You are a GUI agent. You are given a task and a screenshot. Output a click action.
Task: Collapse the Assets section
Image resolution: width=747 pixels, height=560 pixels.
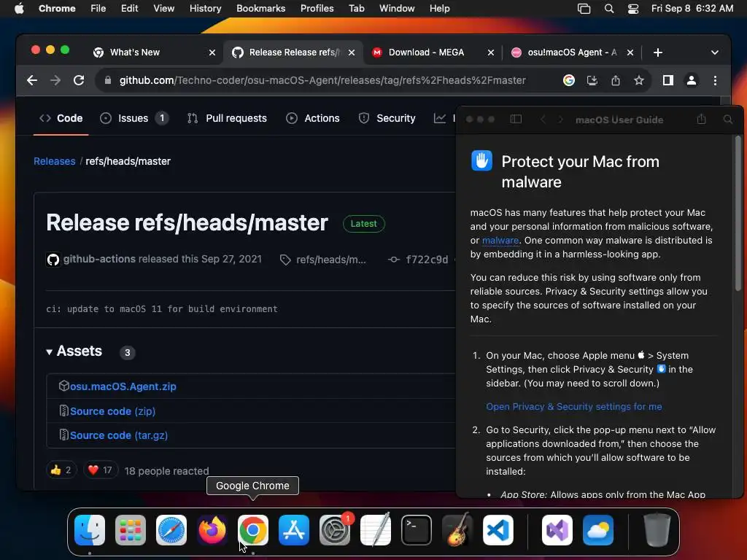(x=74, y=351)
